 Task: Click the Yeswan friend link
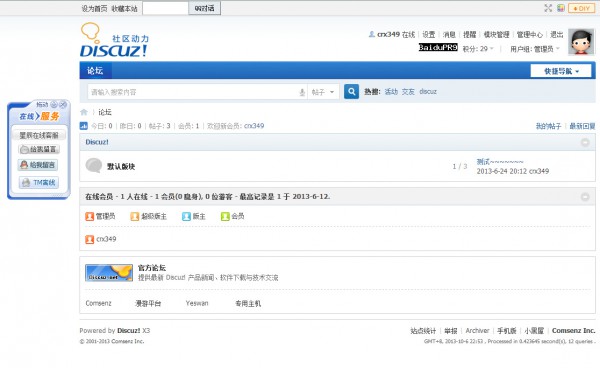point(197,303)
